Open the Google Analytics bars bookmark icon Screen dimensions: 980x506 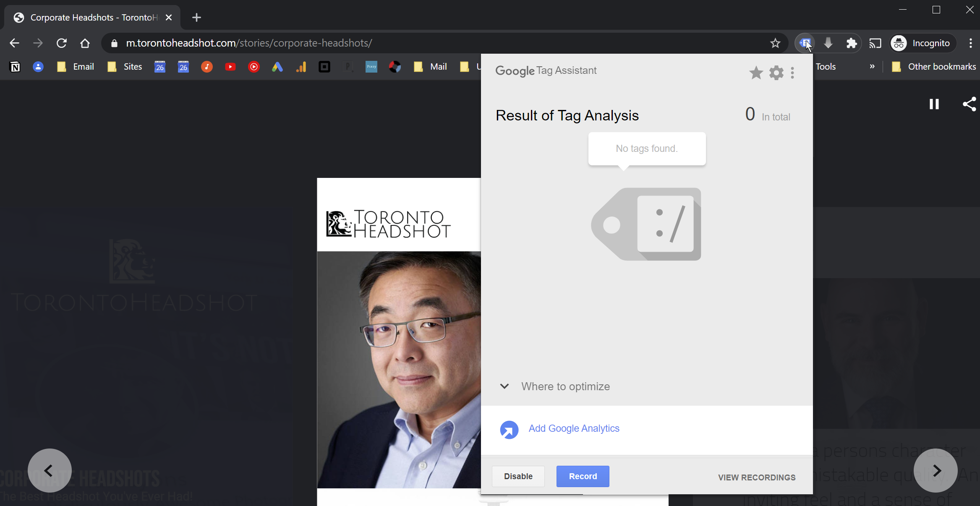(x=301, y=66)
